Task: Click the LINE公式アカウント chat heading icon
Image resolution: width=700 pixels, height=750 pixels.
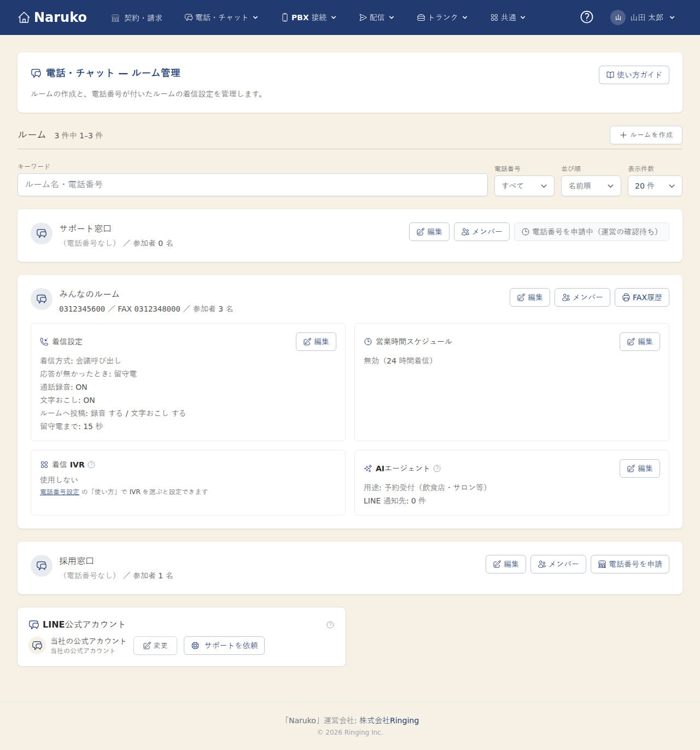Action: click(x=34, y=625)
